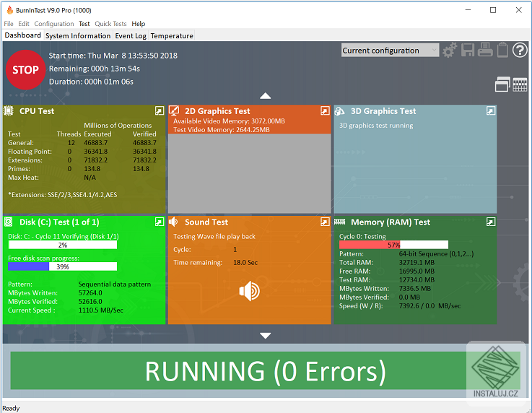Switch to the Temperature tab

point(172,35)
